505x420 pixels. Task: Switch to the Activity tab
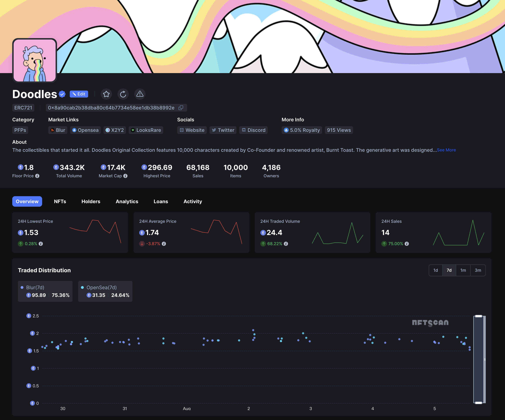193,201
